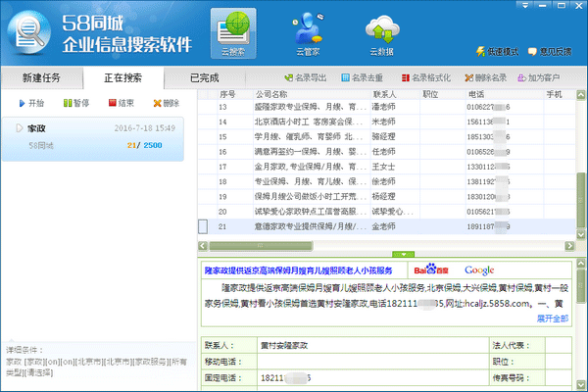
Task: Click 名录去重 remove duplicates
Action: pos(363,77)
